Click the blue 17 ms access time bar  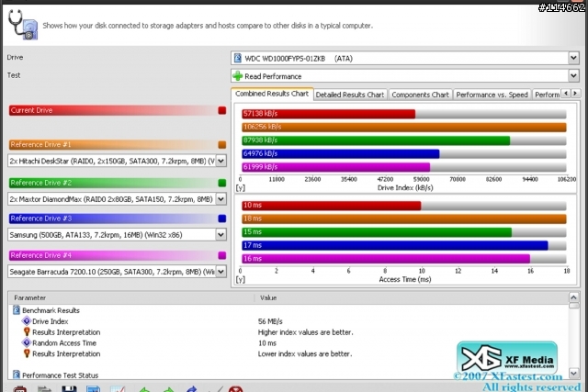coord(395,245)
